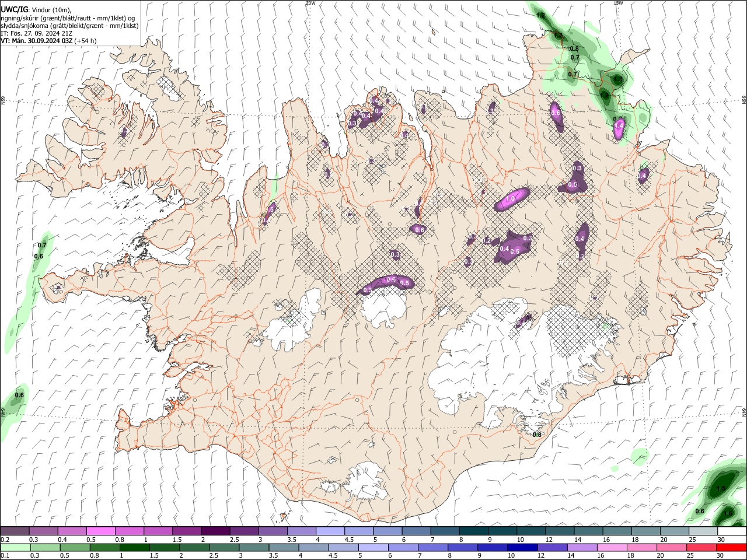Click the "UWC/IG: Vindur (10m)" title text
The height and width of the screenshot is (560, 747).
click(x=36, y=10)
